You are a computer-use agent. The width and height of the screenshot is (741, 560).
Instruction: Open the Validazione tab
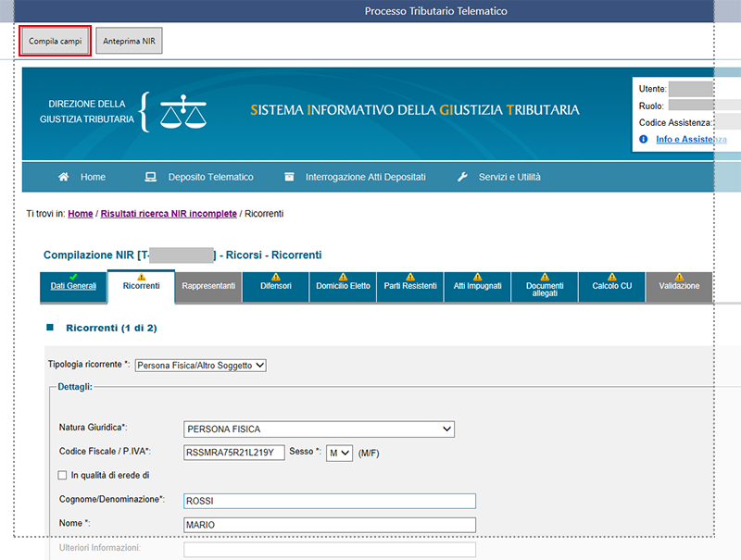pyautogui.click(x=679, y=287)
